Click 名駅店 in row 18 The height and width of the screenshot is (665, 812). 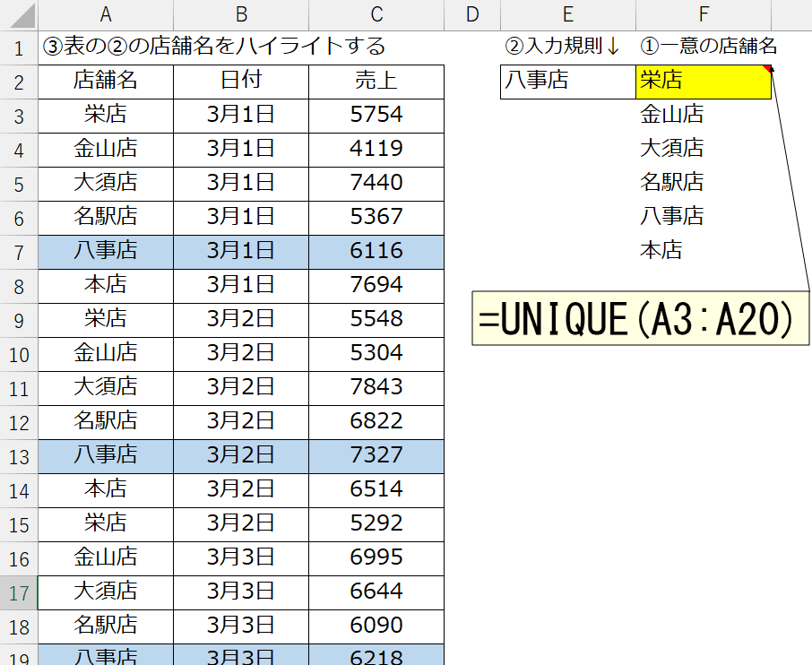click(106, 626)
